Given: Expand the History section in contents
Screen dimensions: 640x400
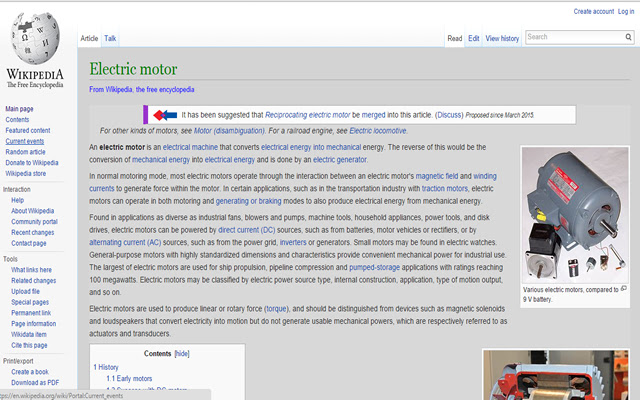Looking at the screenshot, I should (108, 368).
